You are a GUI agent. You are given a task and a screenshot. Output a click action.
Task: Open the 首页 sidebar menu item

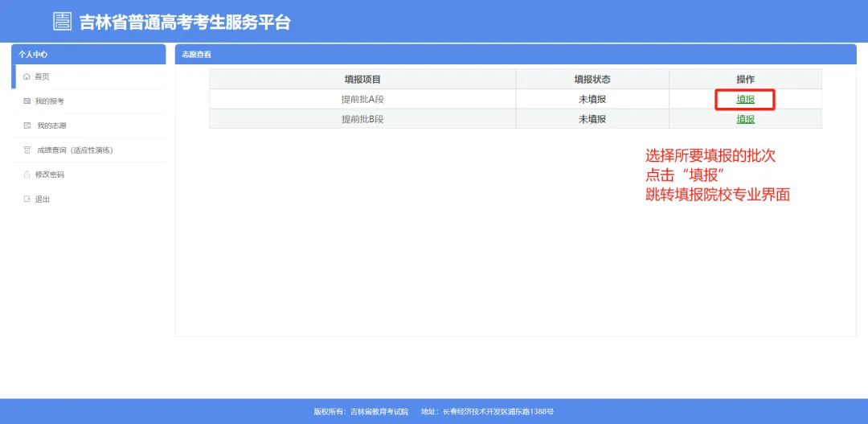pyautogui.click(x=42, y=76)
